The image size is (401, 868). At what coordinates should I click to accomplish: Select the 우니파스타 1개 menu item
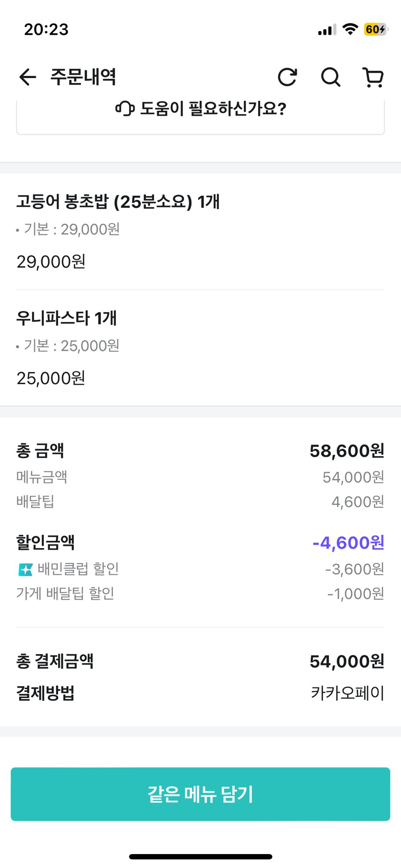click(x=200, y=348)
